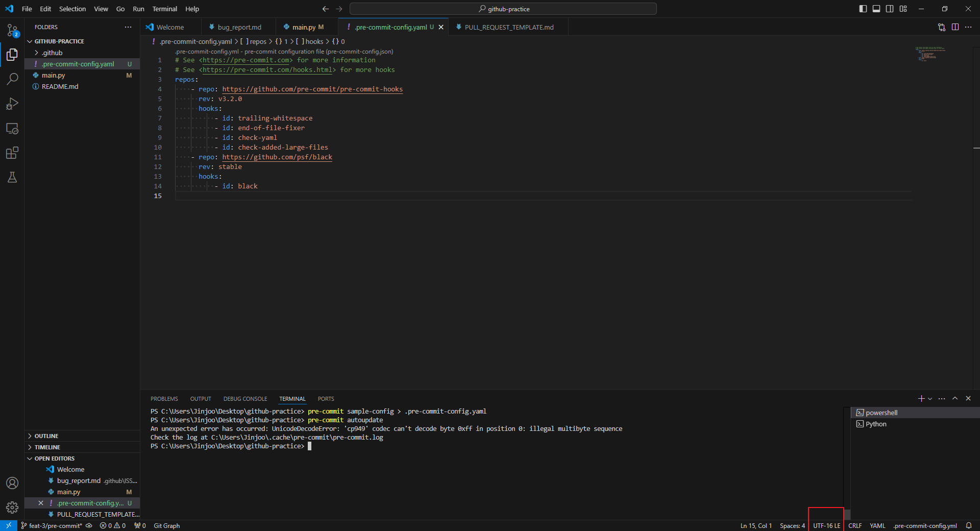
Task: Collapse the Open Editors section
Action: [82, 458]
